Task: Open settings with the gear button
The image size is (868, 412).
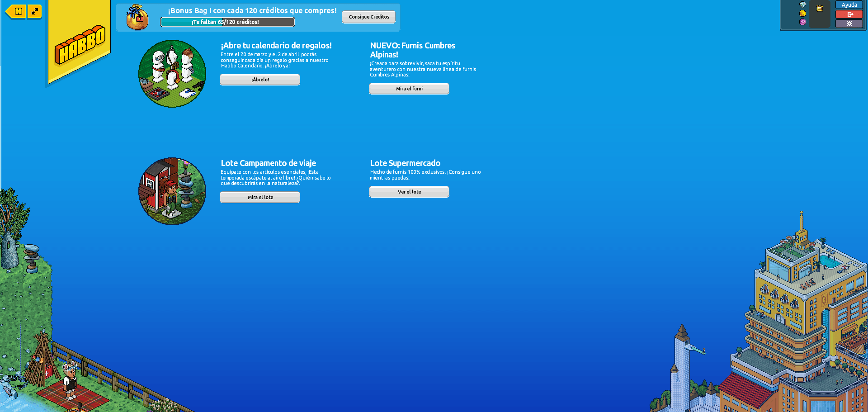Action: pyautogui.click(x=849, y=24)
